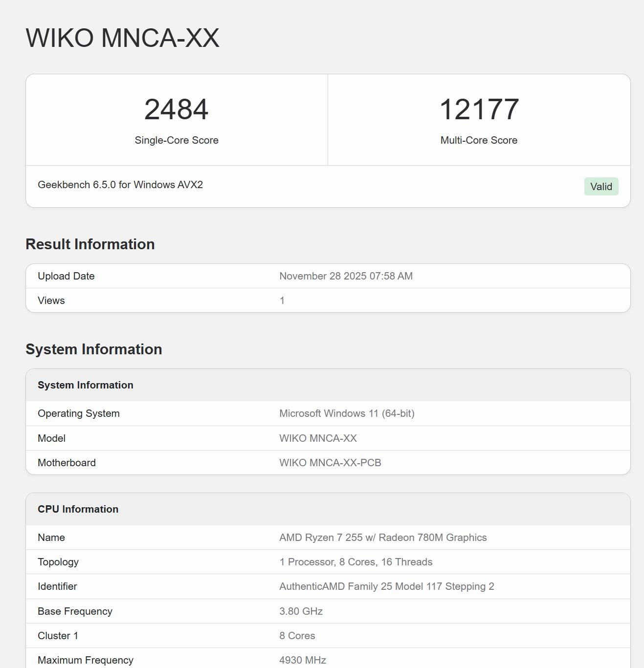Click the Motherboard value WIKO MNCA-XX-PCB

[x=330, y=463]
